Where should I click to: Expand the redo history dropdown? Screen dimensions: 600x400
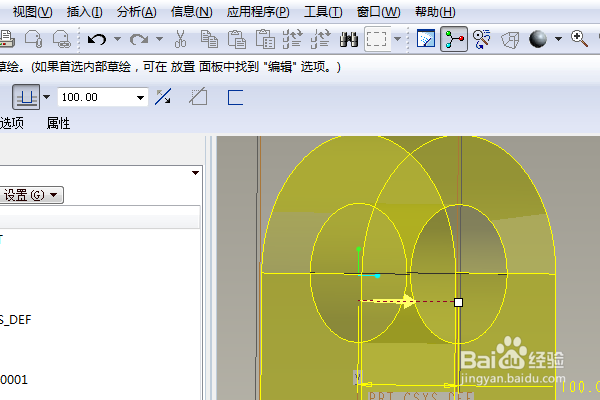pyautogui.click(x=160, y=39)
